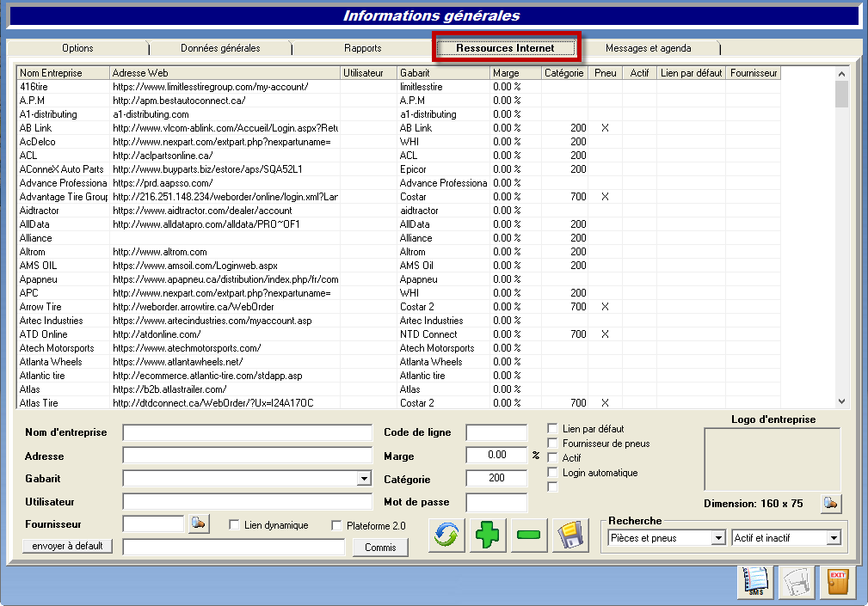Toggle the Fournisseur de pneus checkbox
This screenshot has width=868, height=606.
click(x=552, y=443)
